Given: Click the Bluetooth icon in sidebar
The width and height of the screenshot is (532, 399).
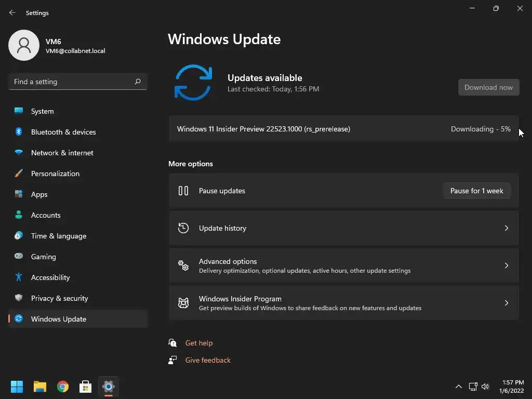Looking at the screenshot, I should [x=19, y=131].
